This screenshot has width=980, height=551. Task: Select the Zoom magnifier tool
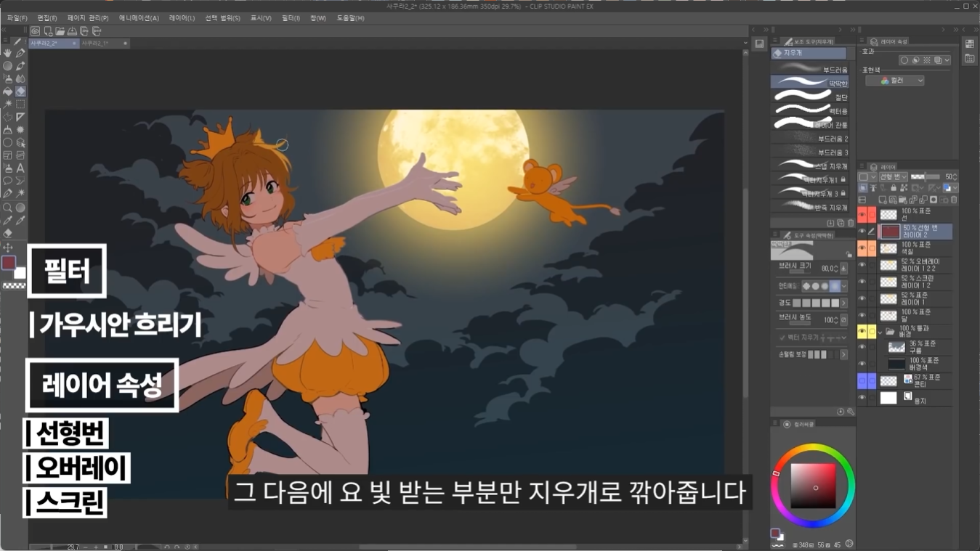click(7, 208)
